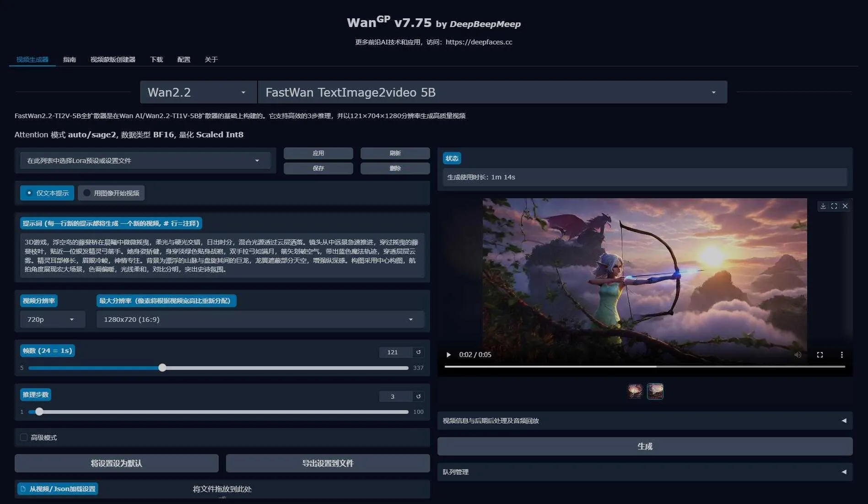Open the Lora preset selection dropdown
868x504 pixels.
pos(145,161)
